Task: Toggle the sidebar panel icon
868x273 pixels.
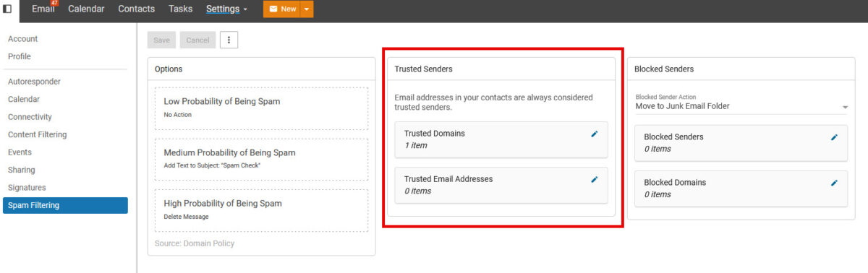Action: click(7, 9)
